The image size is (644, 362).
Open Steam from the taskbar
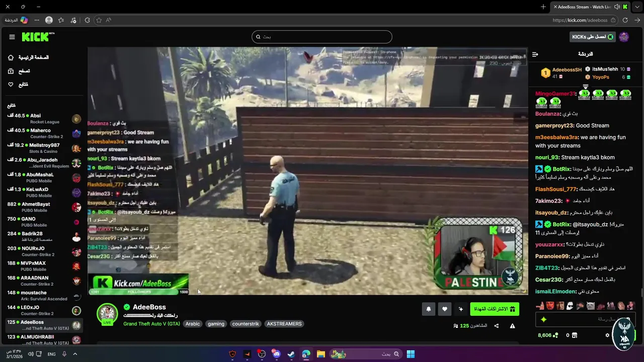click(291, 354)
